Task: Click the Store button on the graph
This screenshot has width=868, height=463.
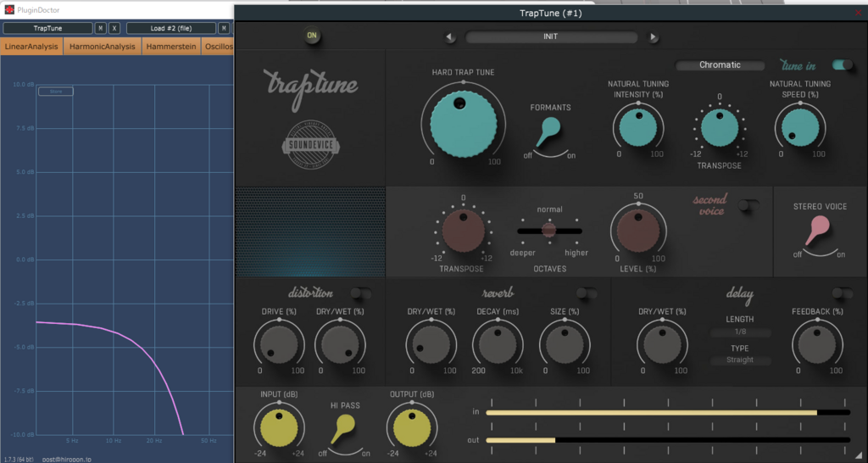Action: [x=56, y=92]
